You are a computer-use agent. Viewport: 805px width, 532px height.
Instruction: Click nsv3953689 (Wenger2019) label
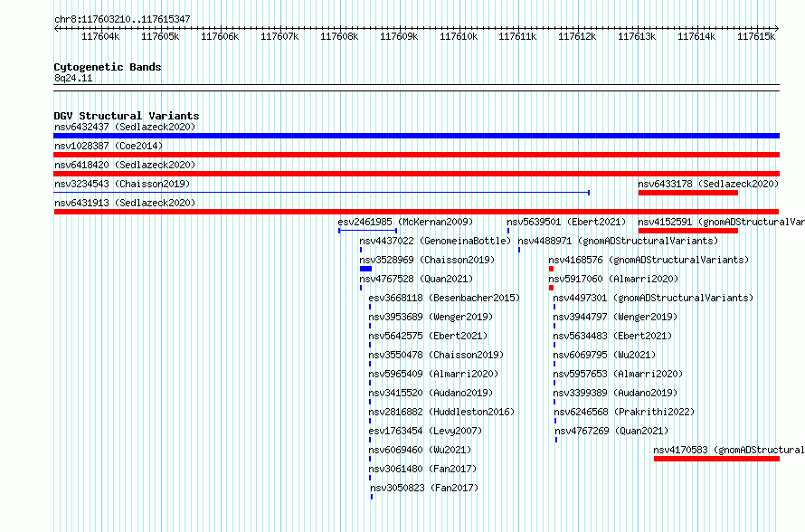point(431,317)
